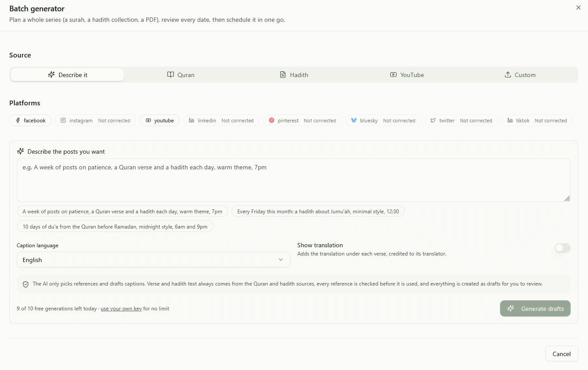Use the Every Friday Jumu'ah hadith suggestion
588x370 pixels.
pyautogui.click(x=318, y=212)
